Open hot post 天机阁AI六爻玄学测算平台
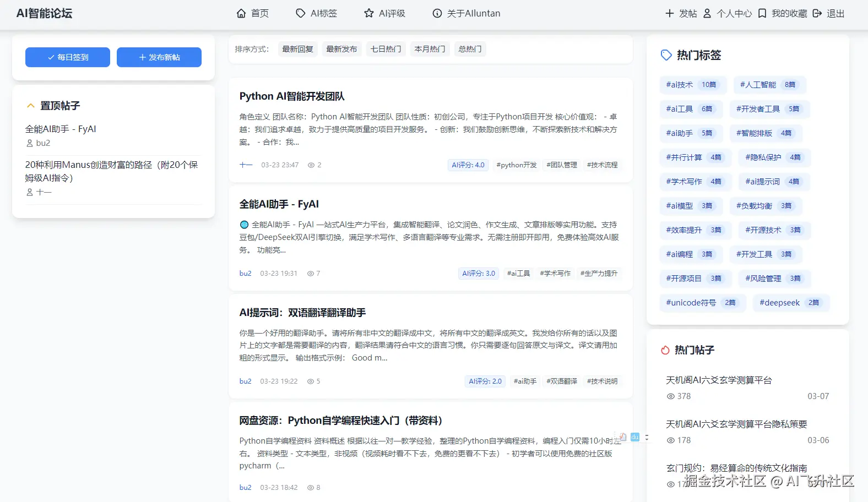Viewport: 868px width, 502px height. click(x=719, y=380)
